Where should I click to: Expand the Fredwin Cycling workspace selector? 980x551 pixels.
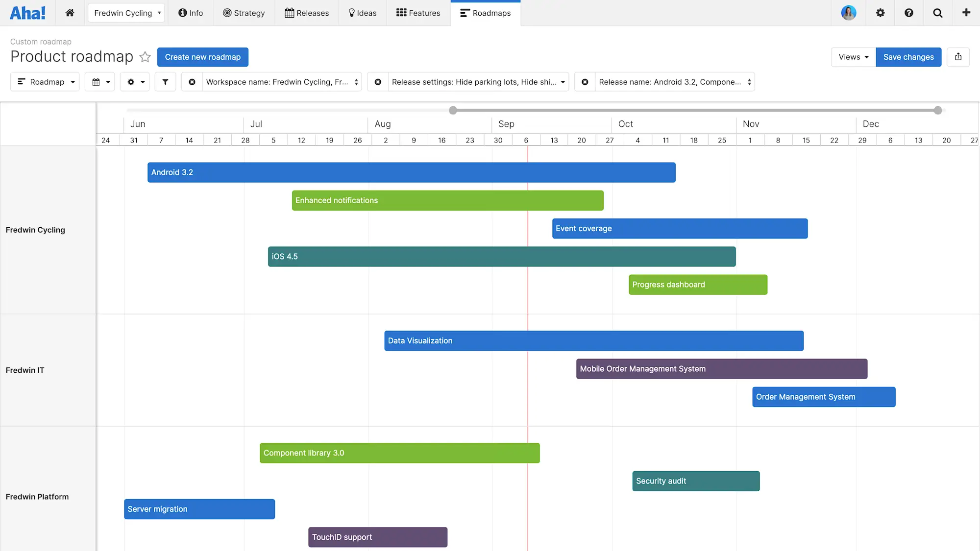click(x=126, y=13)
